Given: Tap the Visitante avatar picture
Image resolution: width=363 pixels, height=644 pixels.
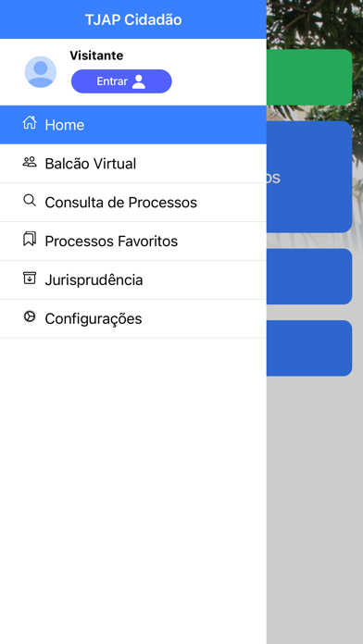Looking at the screenshot, I should click(41, 72).
